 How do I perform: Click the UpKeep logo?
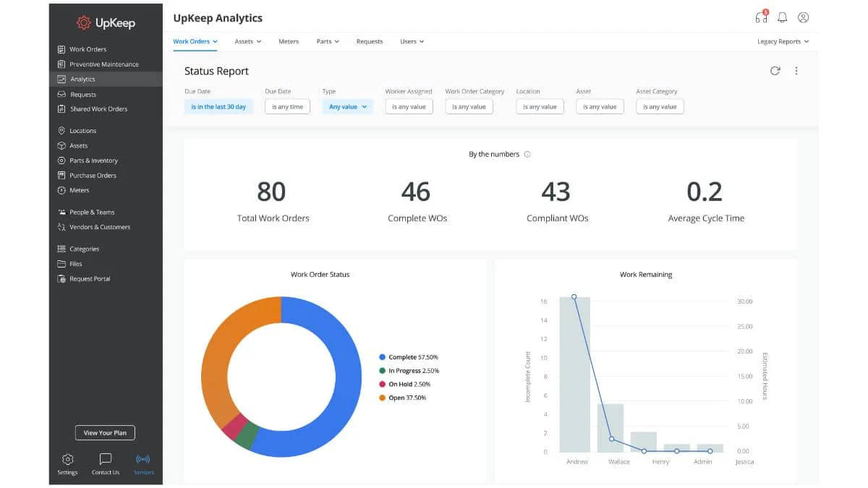pyautogui.click(x=106, y=23)
